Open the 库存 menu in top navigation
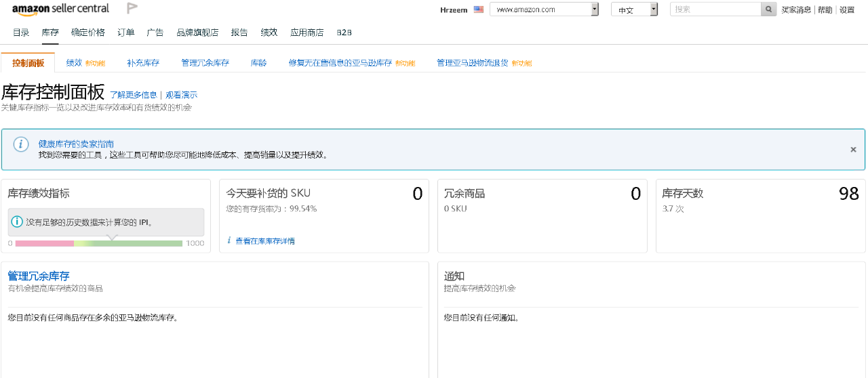The width and height of the screenshot is (868, 378). tap(50, 33)
